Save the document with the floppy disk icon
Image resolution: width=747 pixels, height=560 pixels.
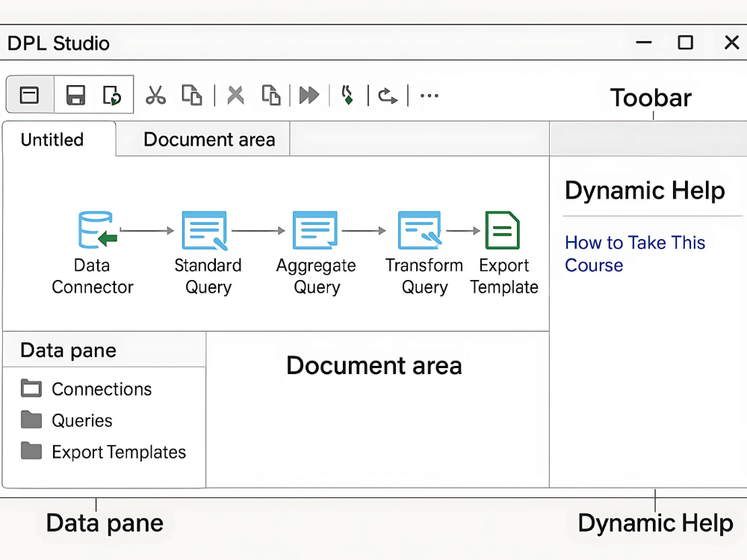[x=75, y=95]
